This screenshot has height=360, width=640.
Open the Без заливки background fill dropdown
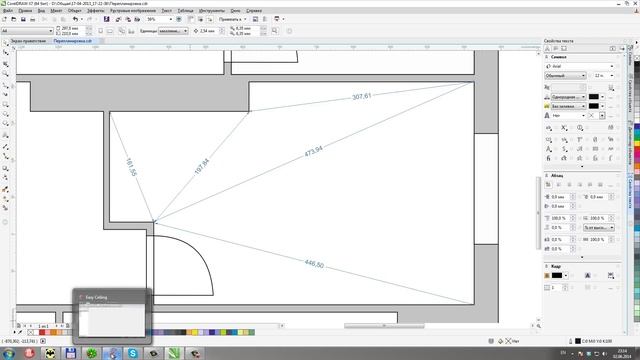[x=569, y=107]
